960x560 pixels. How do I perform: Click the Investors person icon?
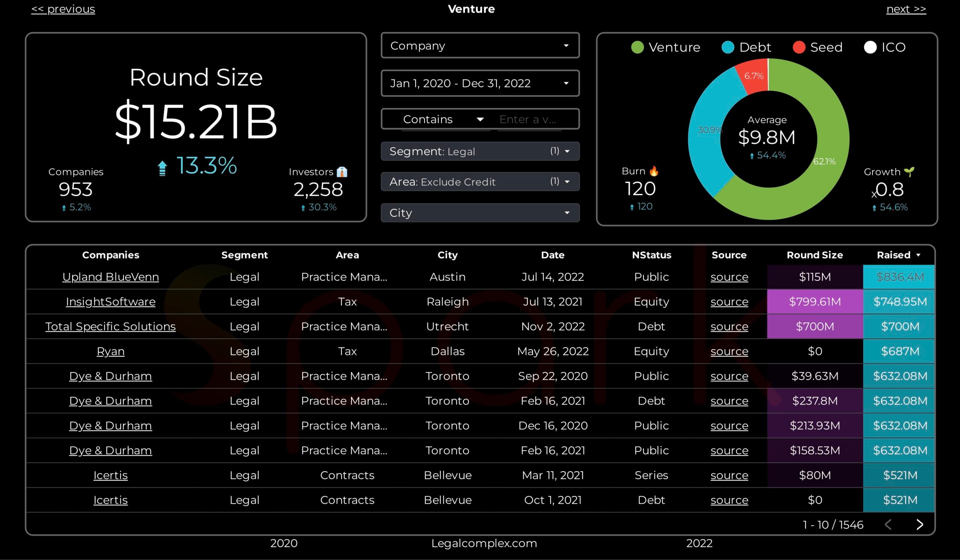point(342,172)
